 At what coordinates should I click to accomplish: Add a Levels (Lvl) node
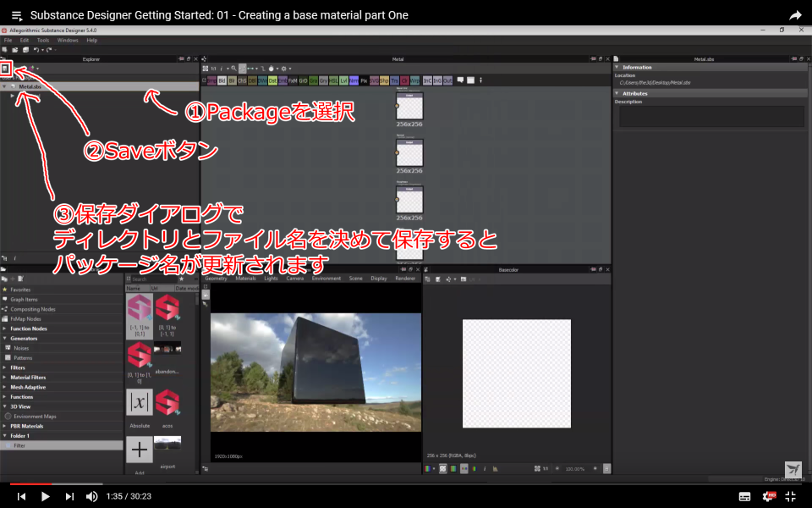[343, 81]
